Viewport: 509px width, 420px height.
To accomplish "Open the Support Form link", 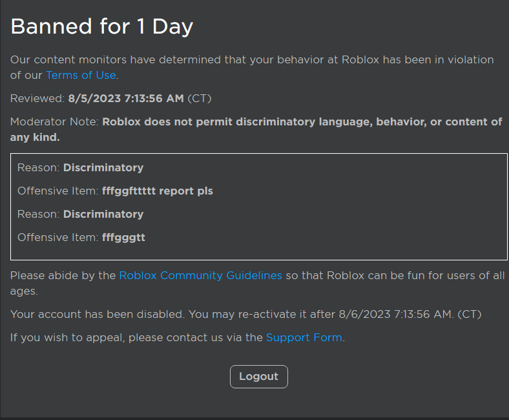I will tap(304, 337).
